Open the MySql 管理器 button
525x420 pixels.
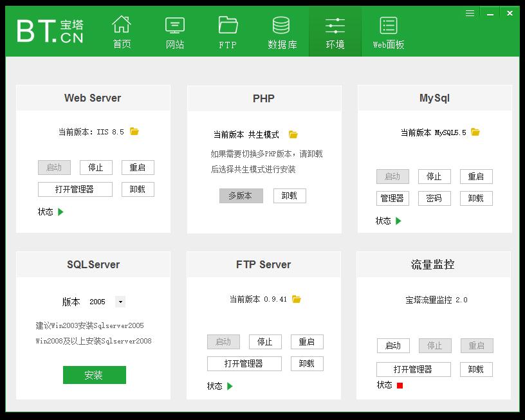coord(392,199)
